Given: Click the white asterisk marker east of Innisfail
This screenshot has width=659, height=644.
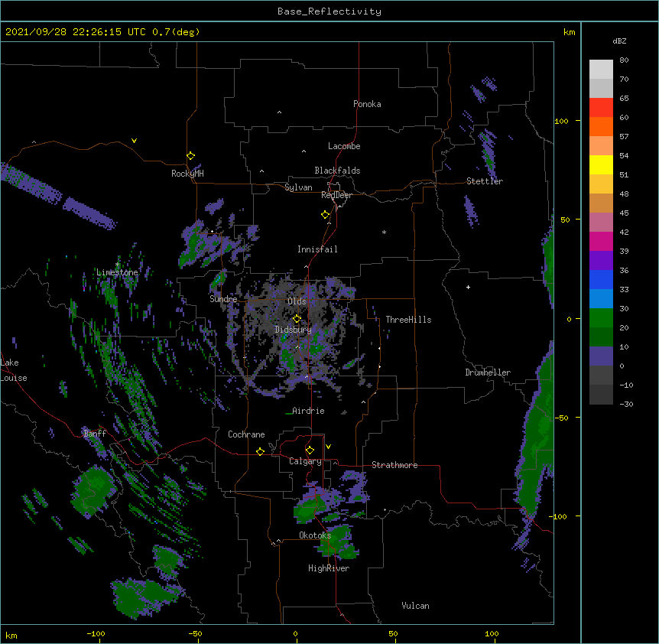Looking at the screenshot, I should coord(384,232).
